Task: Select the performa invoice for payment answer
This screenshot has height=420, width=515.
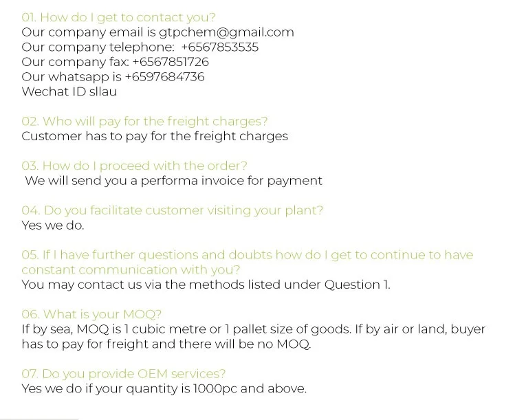Action: click(x=173, y=181)
